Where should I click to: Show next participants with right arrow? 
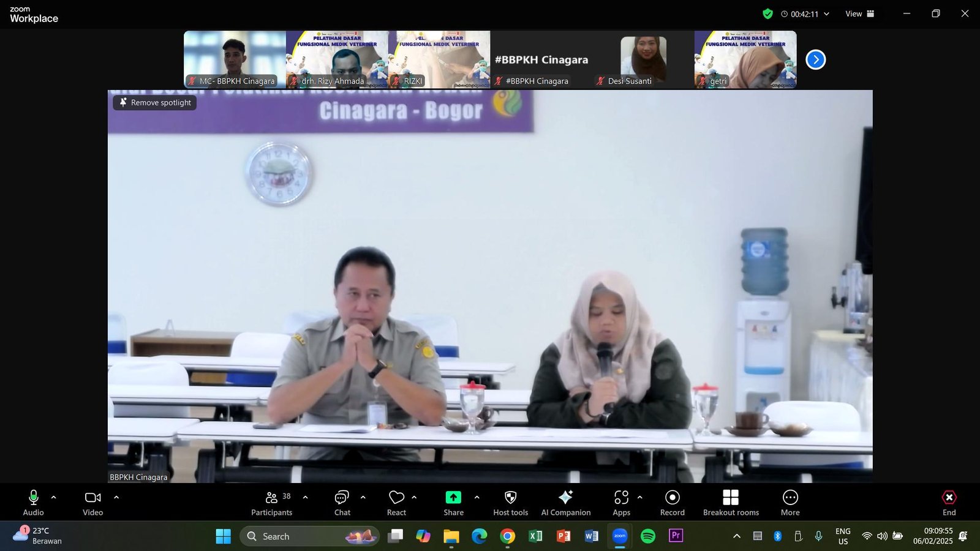[x=815, y=59]
